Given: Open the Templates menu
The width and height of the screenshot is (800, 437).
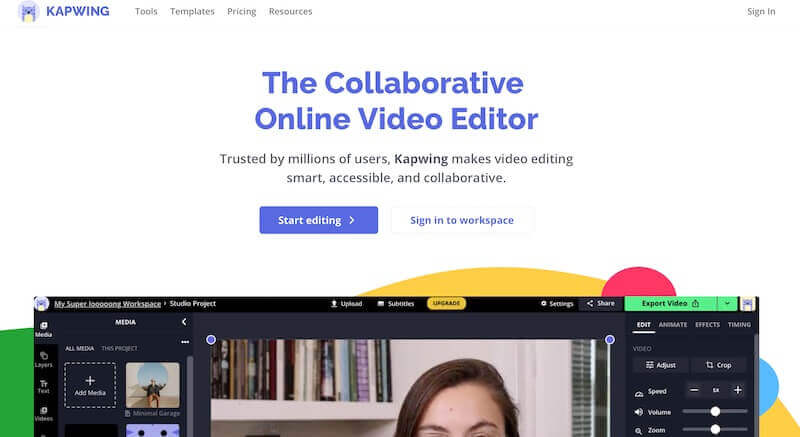Looking at the screenshot, I should click(192, 11).
